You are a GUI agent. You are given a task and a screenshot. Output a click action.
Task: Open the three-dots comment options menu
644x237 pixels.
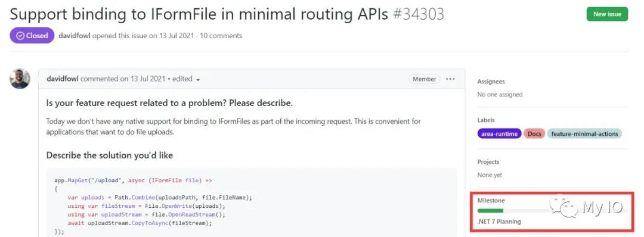click(x=450, y=79)
